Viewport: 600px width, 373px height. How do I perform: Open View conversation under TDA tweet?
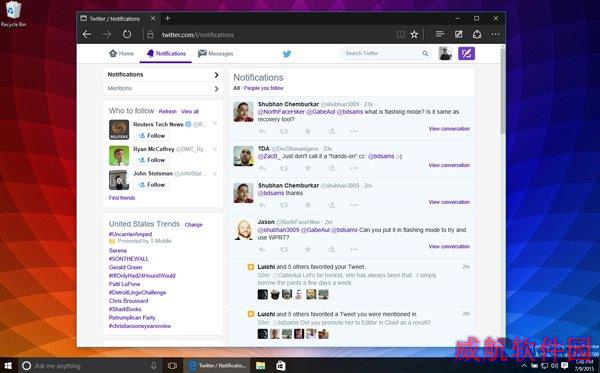point(449,165)
